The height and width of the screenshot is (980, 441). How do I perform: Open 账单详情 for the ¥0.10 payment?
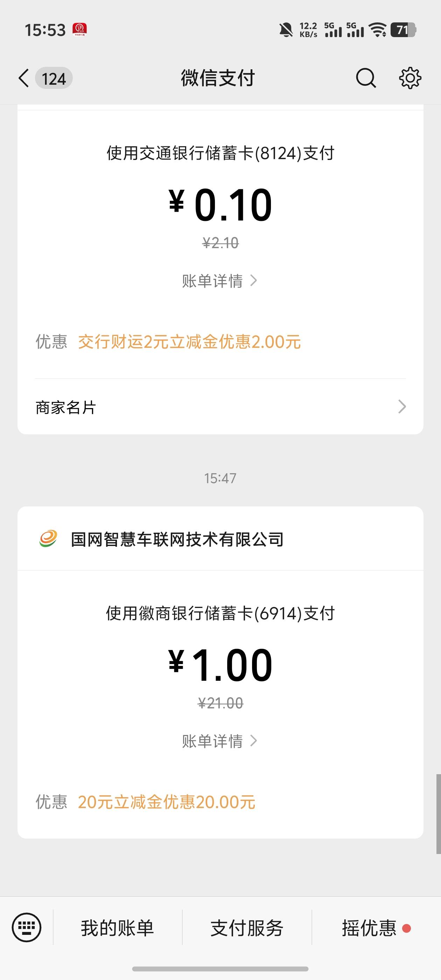click(219, 281)
